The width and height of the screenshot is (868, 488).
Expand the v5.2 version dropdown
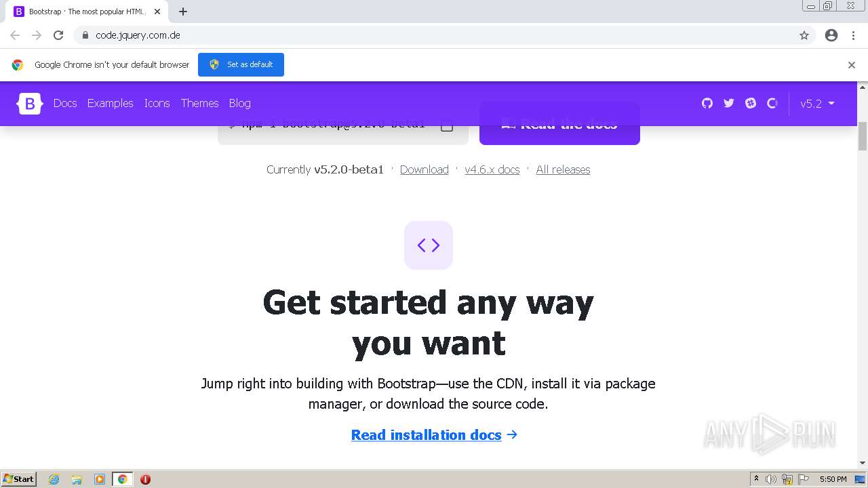[817, 103]
